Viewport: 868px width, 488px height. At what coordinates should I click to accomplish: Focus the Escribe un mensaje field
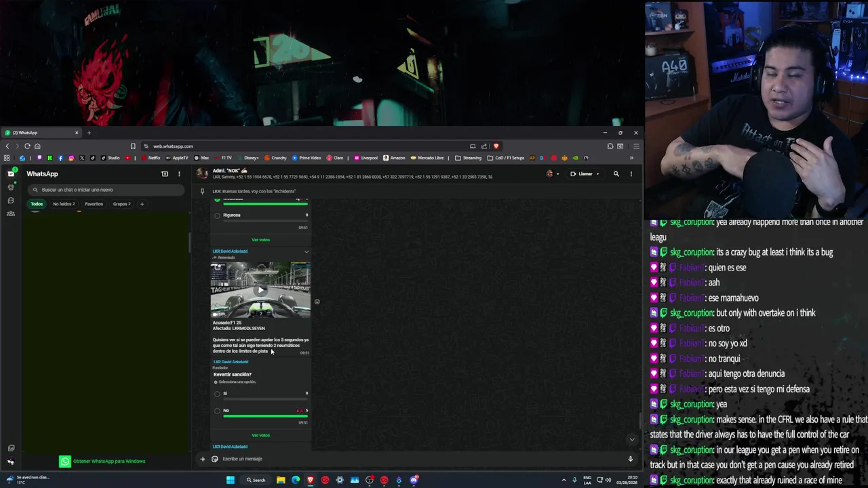point(420,459)
